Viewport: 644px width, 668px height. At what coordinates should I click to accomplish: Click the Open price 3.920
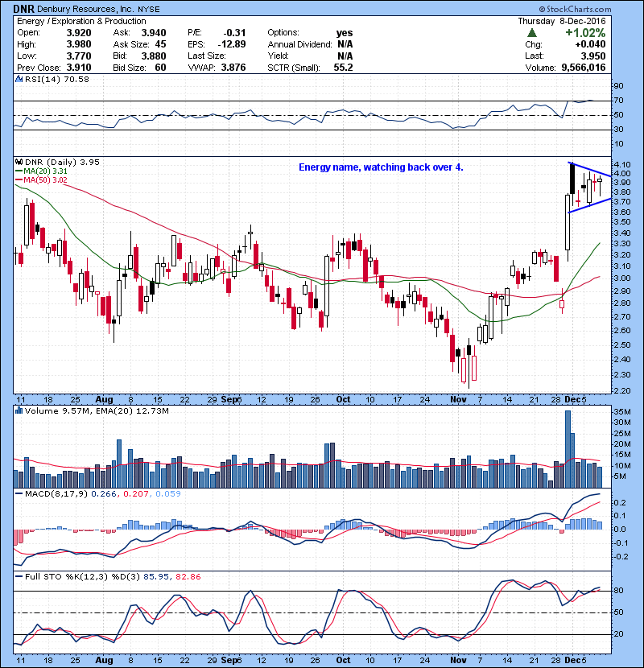(x=79, y=33)
